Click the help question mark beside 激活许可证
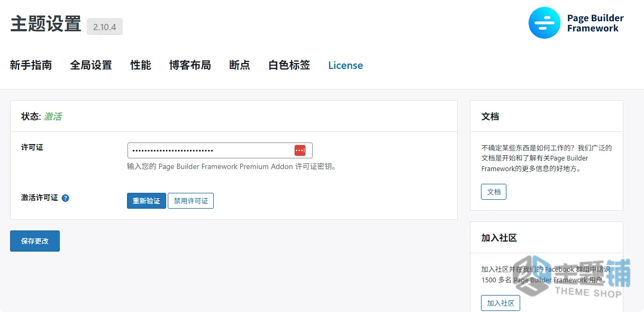 [x=66, y=198]
